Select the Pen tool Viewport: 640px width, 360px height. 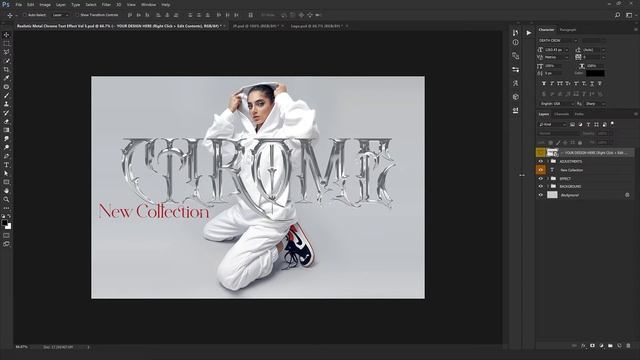(7, 156)
